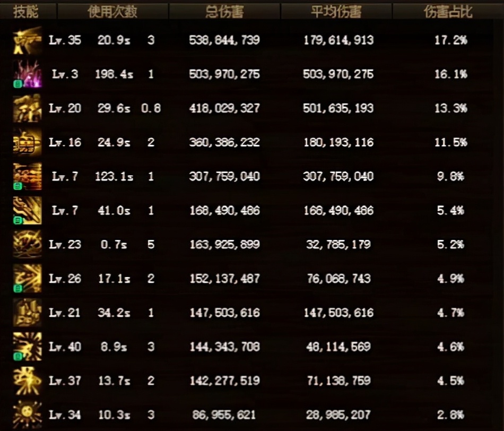Click the total damage value 538,844,739

(x=224, y=40)
